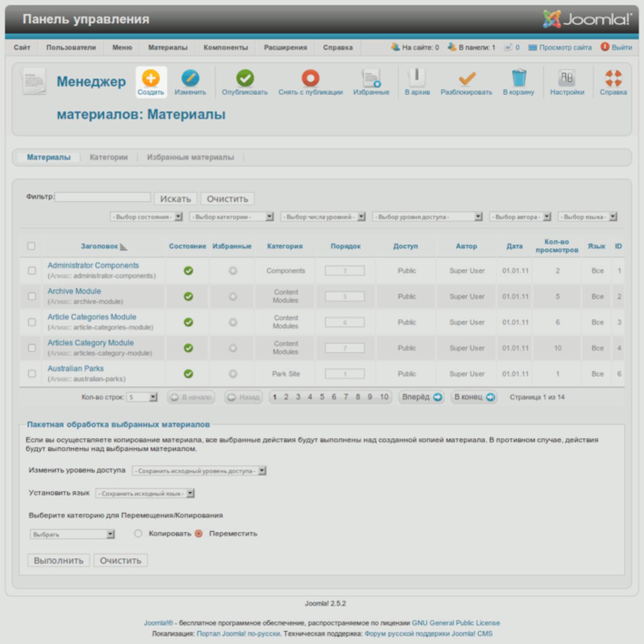Click the В корзину (Trash) bin icon
The image size is (644, 644).
(518, 79)
